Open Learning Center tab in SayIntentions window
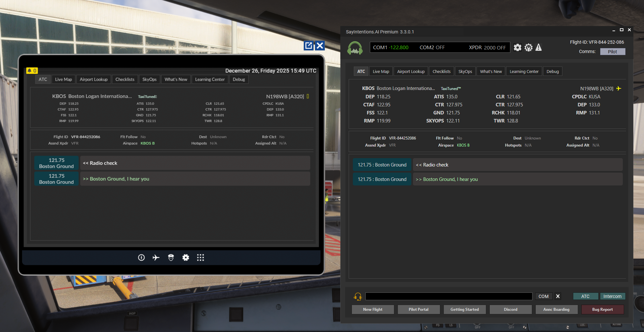The height and width of the screenshot is (332, 644). [x=524, y=71]
